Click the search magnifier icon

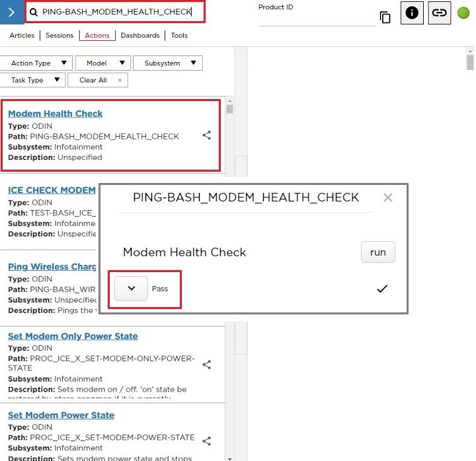coord(34,12)
